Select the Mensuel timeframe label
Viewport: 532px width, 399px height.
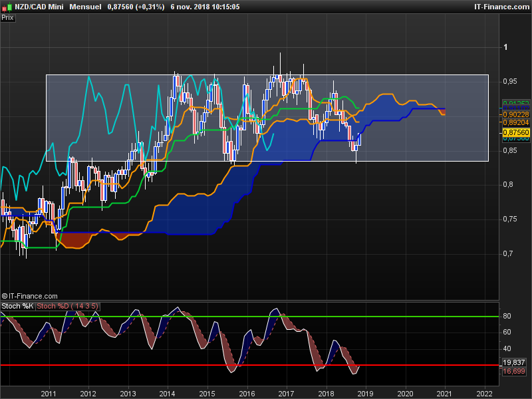tap(85, 7)
